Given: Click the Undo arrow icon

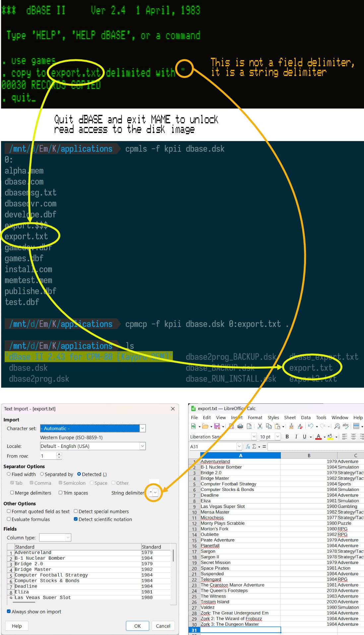Looking at the screenshot, I should [x=311, y=426].
